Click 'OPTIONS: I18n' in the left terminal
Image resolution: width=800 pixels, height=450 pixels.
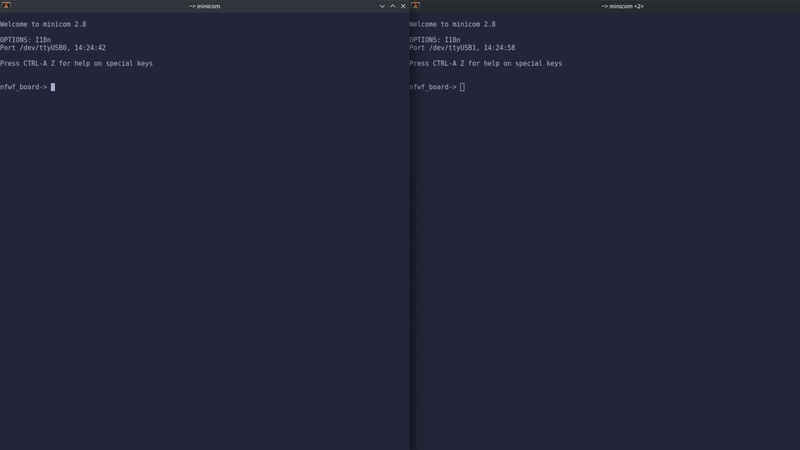[x=25, y=40]
